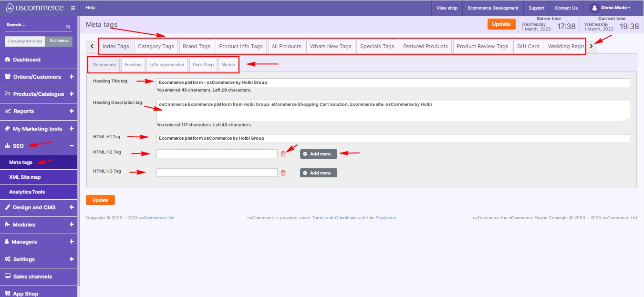
Task: Expand Modules section
Action: 72,225
